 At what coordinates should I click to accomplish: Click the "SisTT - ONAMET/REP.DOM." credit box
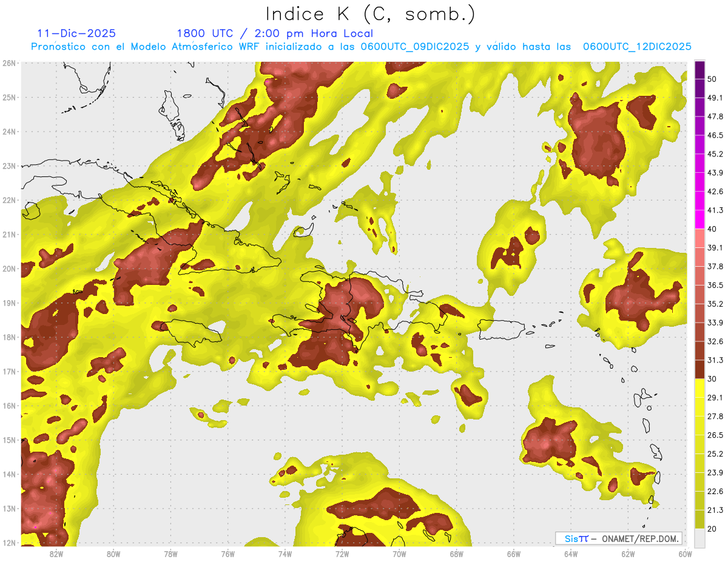click(x=619, y=538)
